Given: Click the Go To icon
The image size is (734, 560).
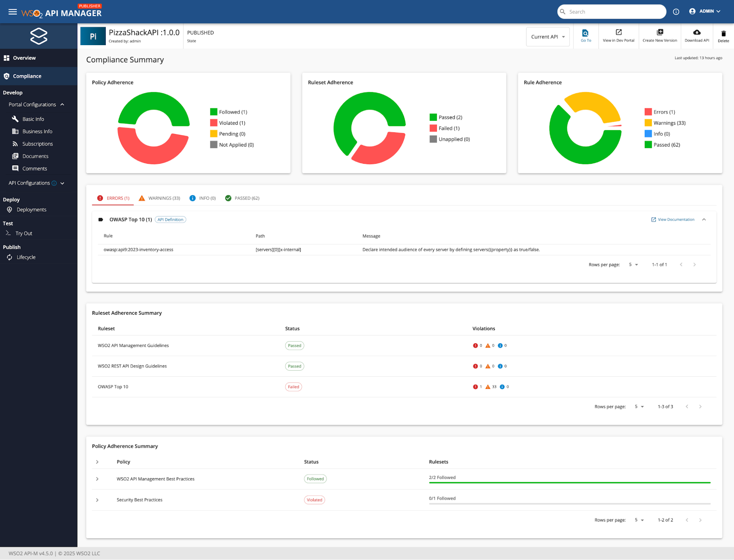Looking at the screenshot, I should point(585,33).
